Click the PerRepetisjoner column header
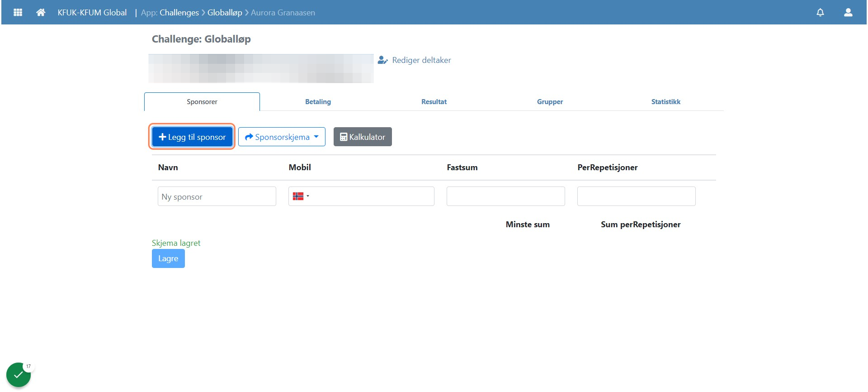This screenshot has height=392, width=868. click(608, 167)
